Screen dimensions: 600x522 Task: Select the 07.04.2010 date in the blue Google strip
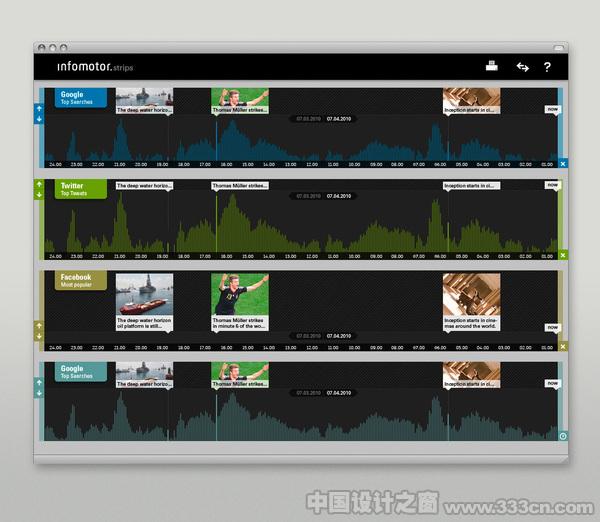[x=339, y=119]
